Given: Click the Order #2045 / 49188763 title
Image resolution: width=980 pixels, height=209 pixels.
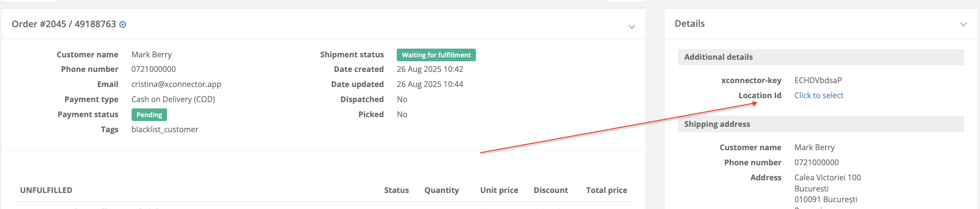Looking at the screenshot, I should pos(64,24).
